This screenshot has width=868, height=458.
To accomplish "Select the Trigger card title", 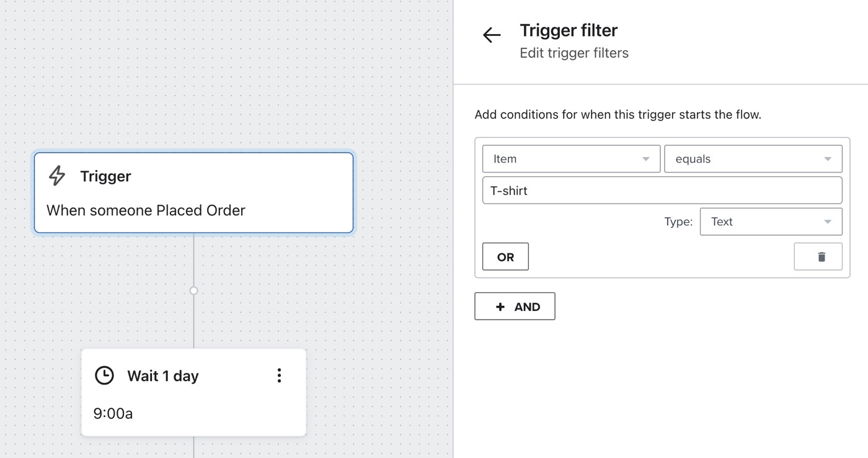I will point(105,176).
